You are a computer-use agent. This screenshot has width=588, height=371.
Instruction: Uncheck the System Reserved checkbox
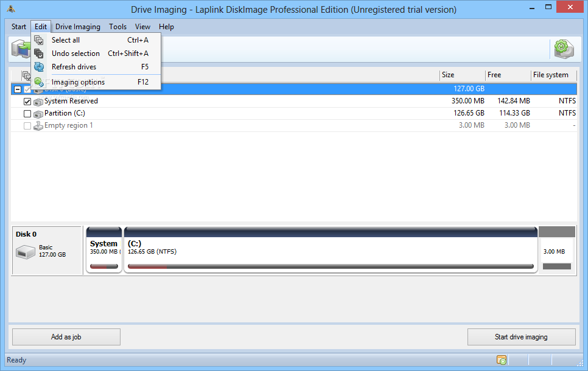click(27, 102)
